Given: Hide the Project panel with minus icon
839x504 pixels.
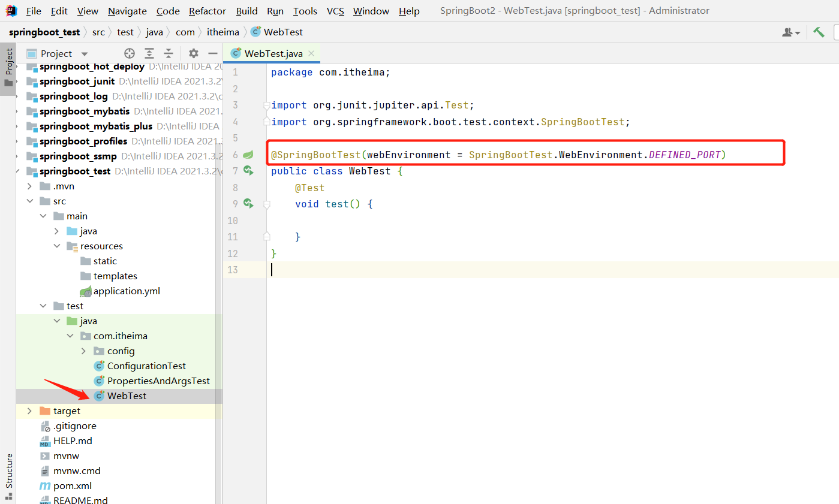Looking at the screenshot, I should 212,53.
